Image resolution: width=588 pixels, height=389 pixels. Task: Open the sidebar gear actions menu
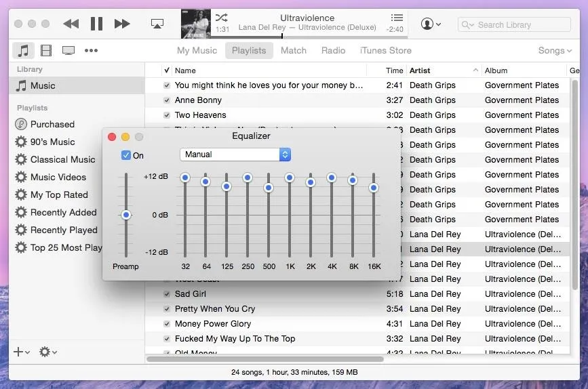(48, 352)
